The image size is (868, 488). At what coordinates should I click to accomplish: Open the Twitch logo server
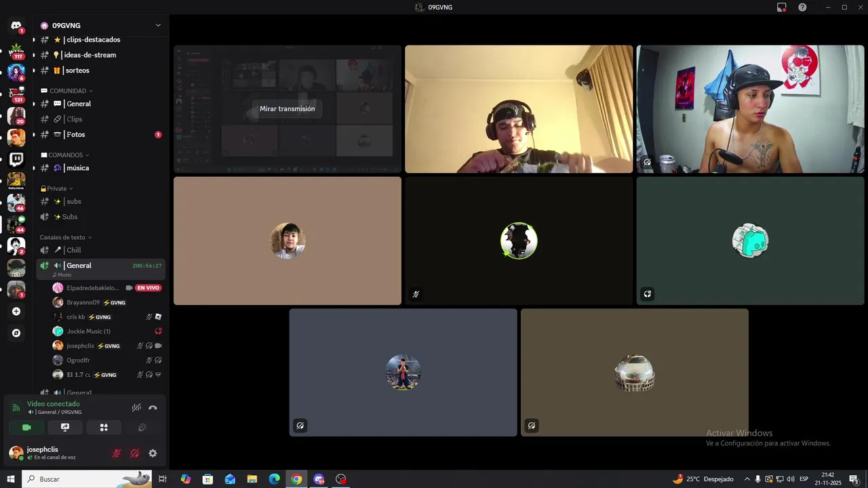(16, 159)
